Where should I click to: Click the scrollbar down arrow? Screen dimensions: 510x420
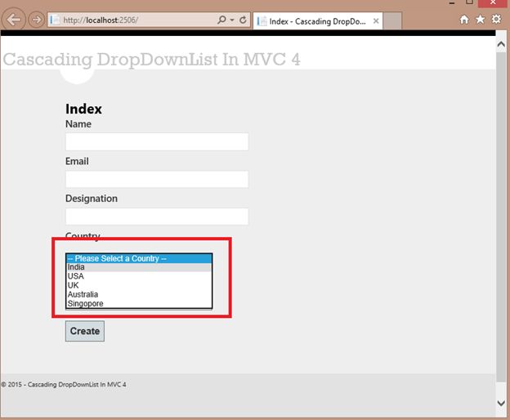pyautogui.click(x=501, y=403)
